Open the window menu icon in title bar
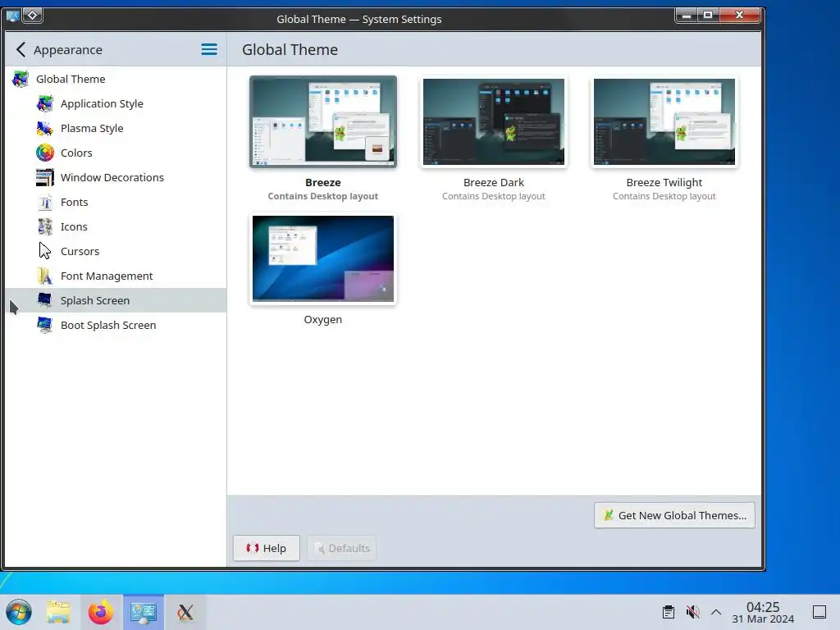This screenshot has height=630, width=840. [12, 16]
